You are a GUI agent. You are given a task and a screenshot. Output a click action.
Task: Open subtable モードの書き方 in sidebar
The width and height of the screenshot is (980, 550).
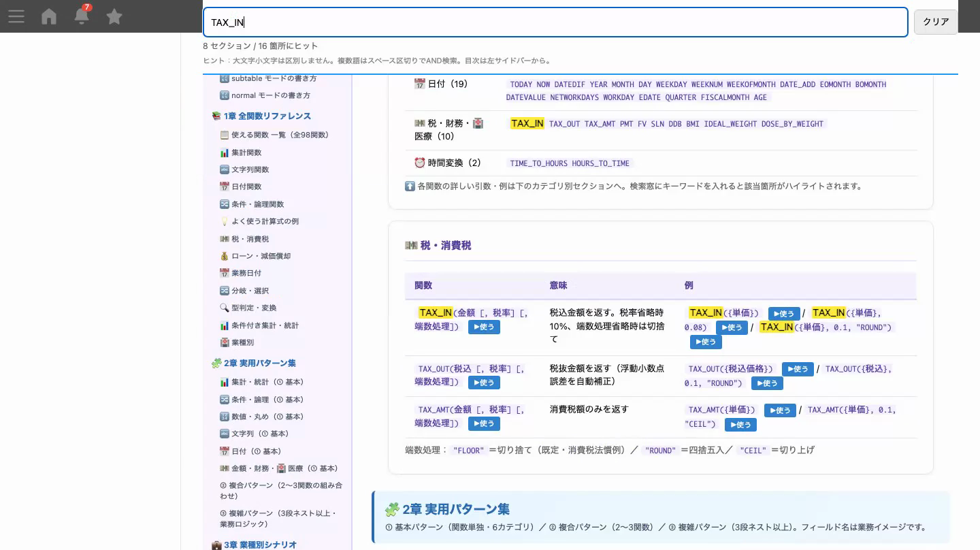pyautogui.click(x=268, y=78)
